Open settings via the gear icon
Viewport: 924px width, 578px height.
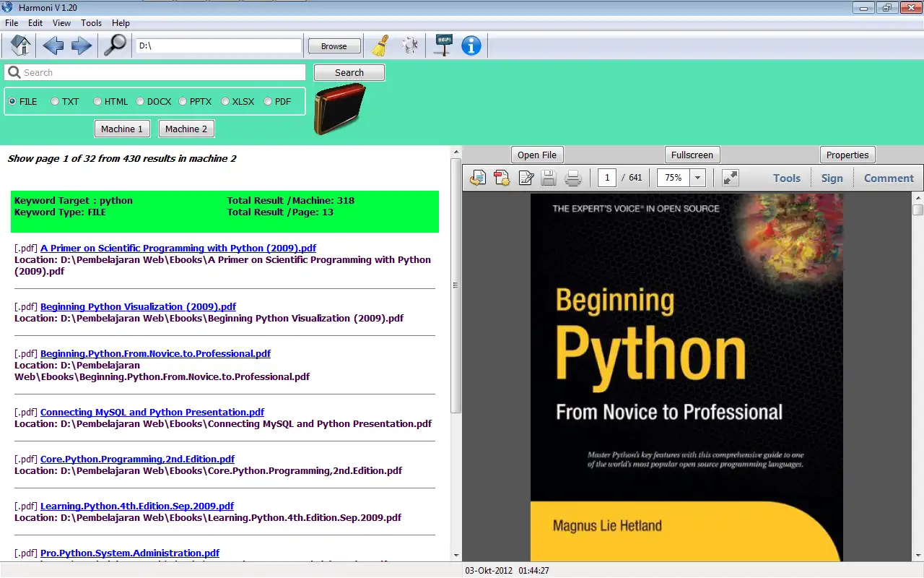pos(410,46)
